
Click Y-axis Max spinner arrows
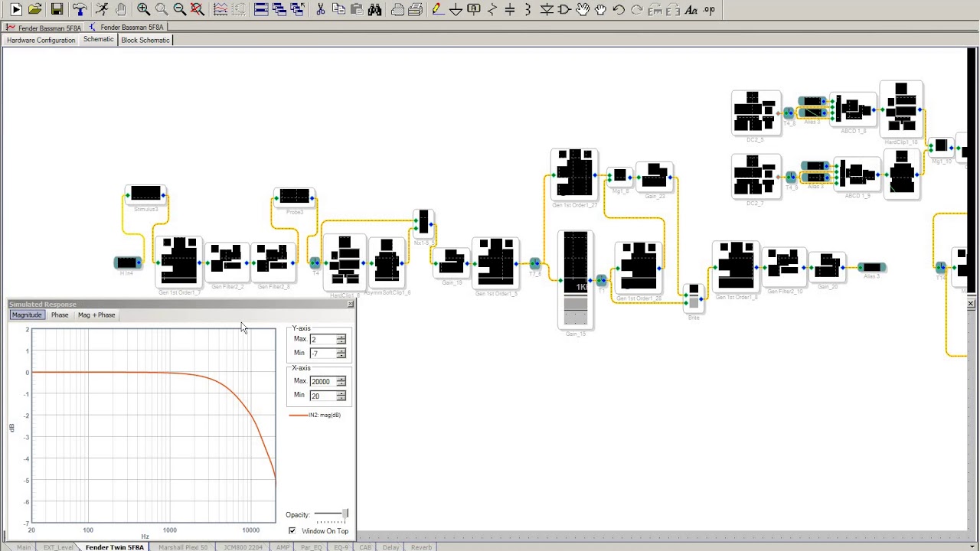point(341,339)
